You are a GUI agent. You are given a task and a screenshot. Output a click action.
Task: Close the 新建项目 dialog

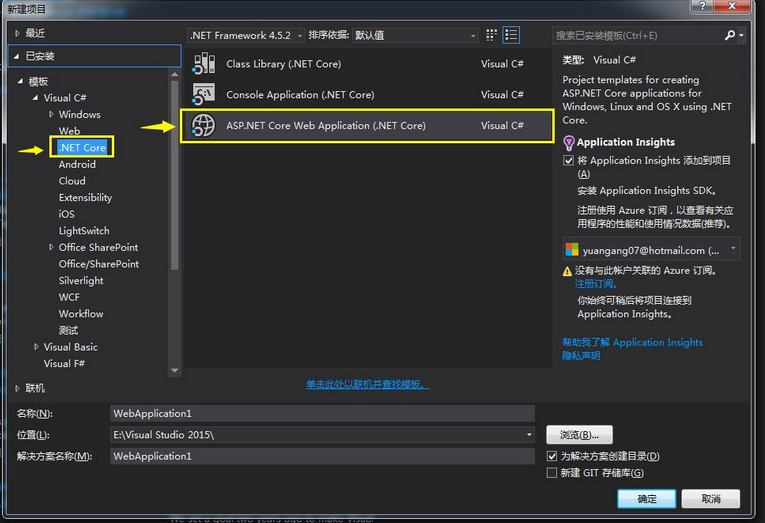732,6
